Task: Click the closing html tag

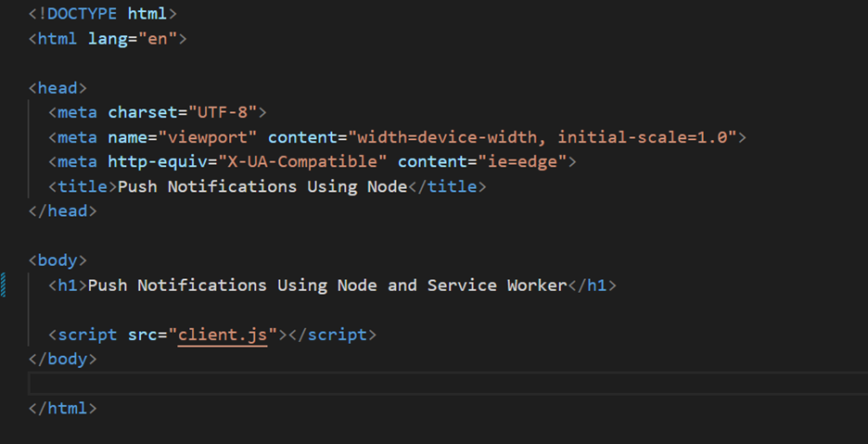Action: [62, 409]
